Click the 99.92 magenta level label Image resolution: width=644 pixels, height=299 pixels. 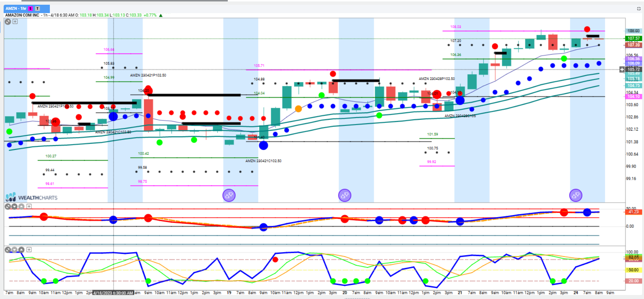pos(432,162)
